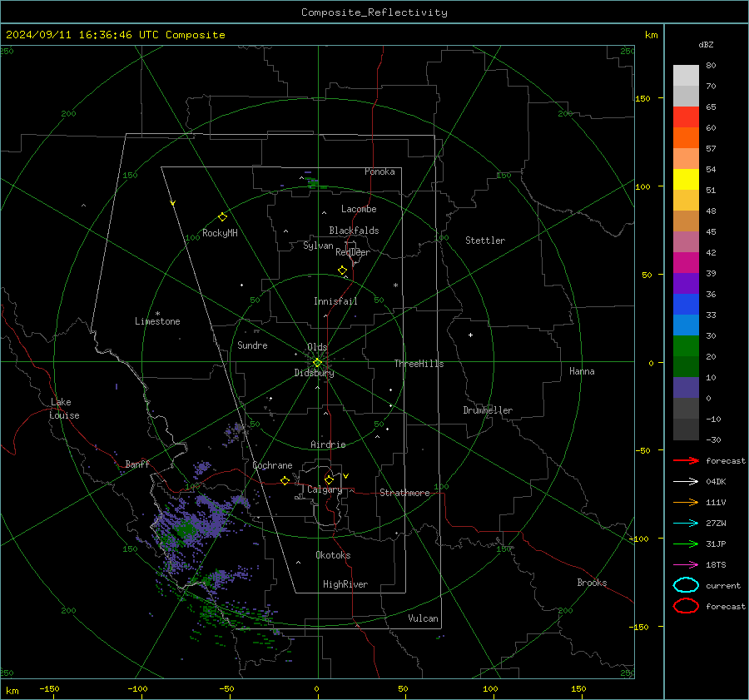Click the Ponoka label
The height and width of the screenshot is (700, 749).
(x=379, y=171)
